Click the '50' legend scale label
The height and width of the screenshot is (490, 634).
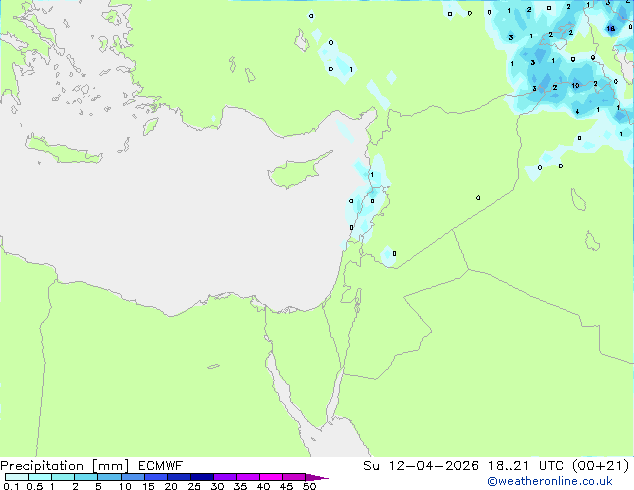point(309,486)
